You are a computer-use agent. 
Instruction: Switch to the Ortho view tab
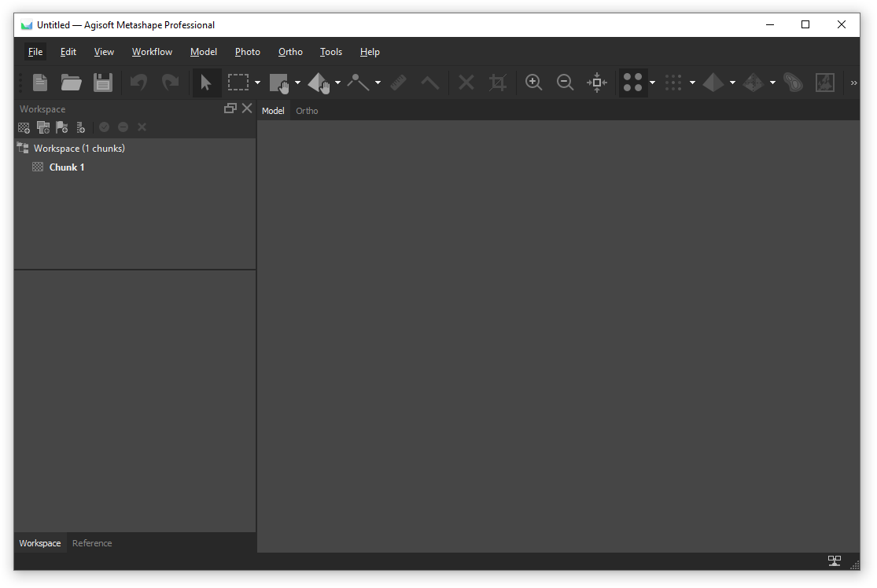[307, 111]
